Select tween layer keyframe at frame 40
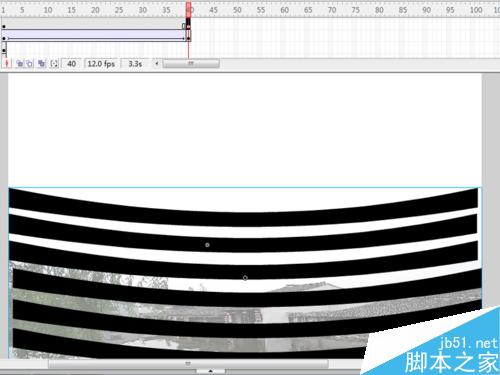The height and width of the screenshot is (375, 500). (x=189, y=39)
